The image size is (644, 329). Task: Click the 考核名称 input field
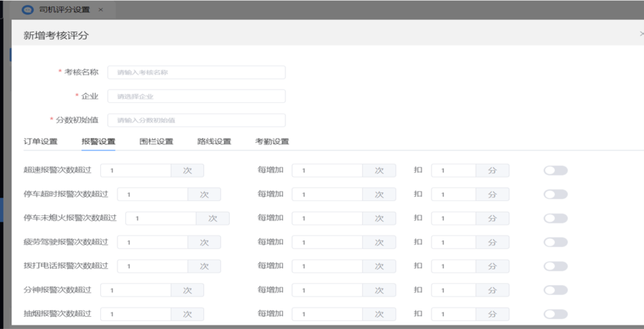point(196,72)
